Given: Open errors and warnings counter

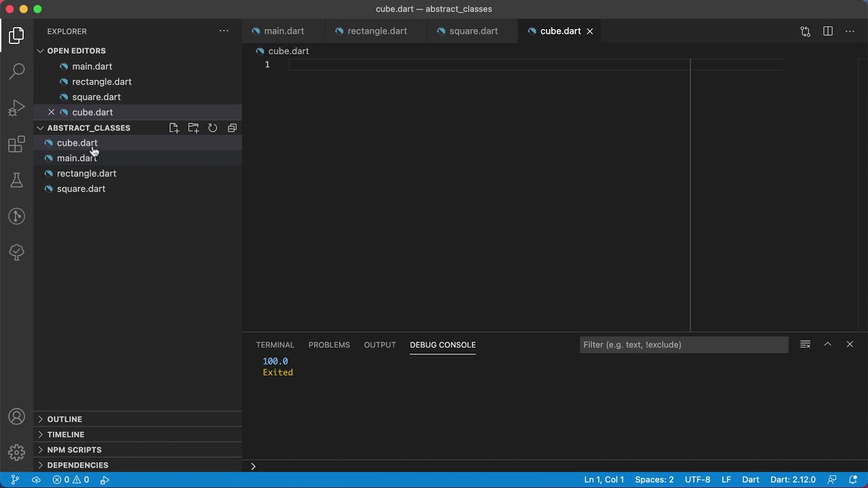Looking at the screenshot, I should pos(71,480).
